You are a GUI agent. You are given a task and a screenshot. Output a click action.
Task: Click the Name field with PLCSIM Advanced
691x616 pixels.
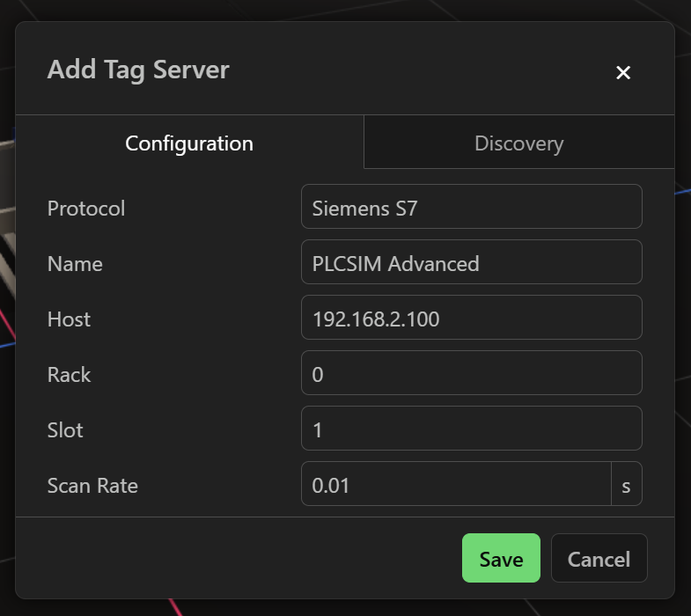pyautogui.click(x=471, y=262)
